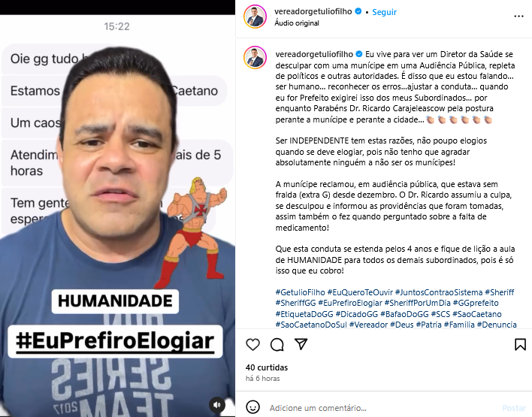Open hashtag #SaoCaetanoDoSul

[x=311, y=325]
